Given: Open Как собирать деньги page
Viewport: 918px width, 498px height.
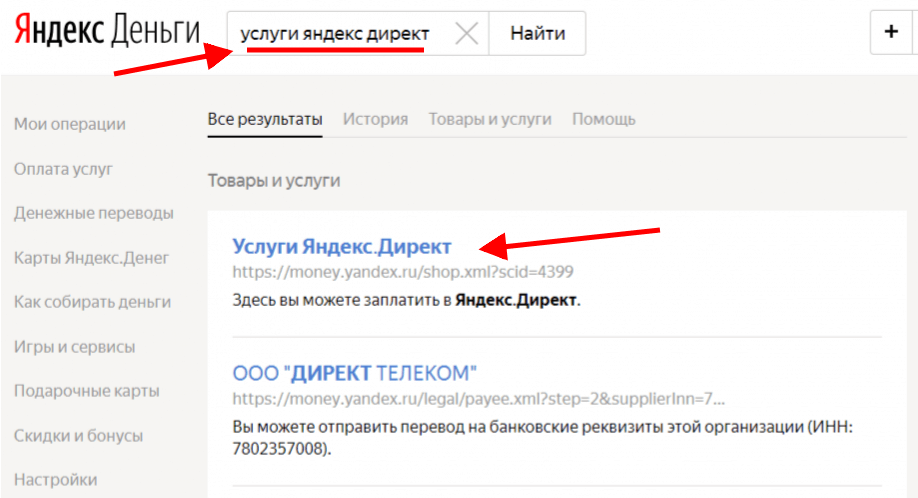Looking at the screenshot, I should pos(93,302).
